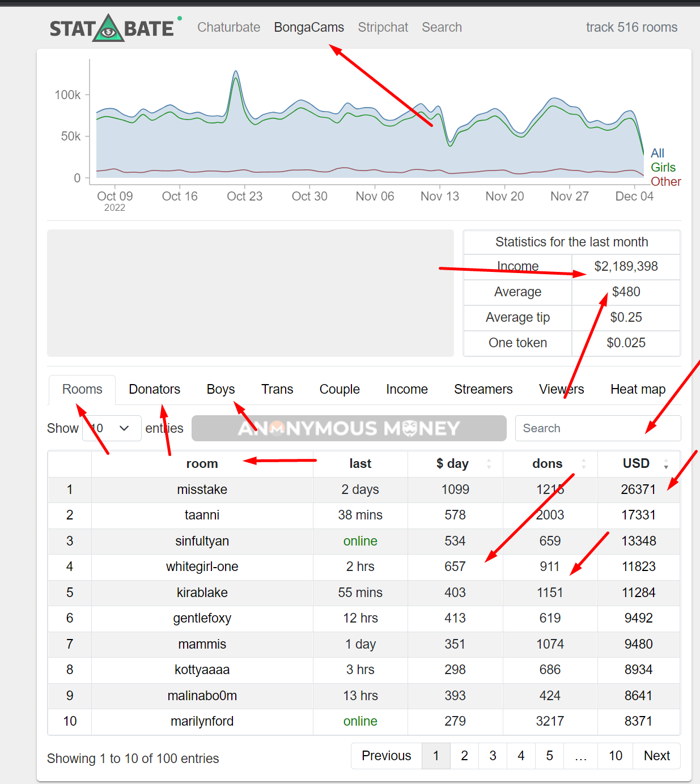Go to the Next results page
This screenshot has width=700, height=784.
(657, 756)
